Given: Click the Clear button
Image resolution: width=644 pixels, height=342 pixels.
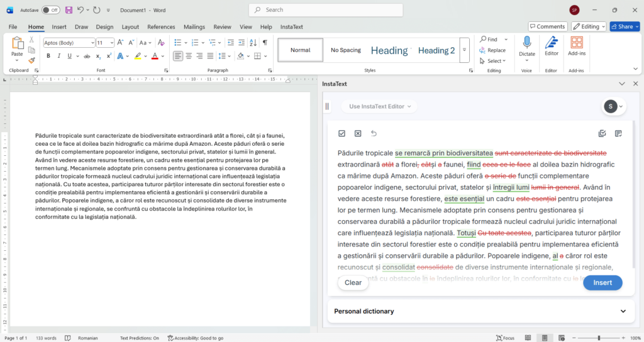Looking at the screenshot, I should click(x=353, y=282).
